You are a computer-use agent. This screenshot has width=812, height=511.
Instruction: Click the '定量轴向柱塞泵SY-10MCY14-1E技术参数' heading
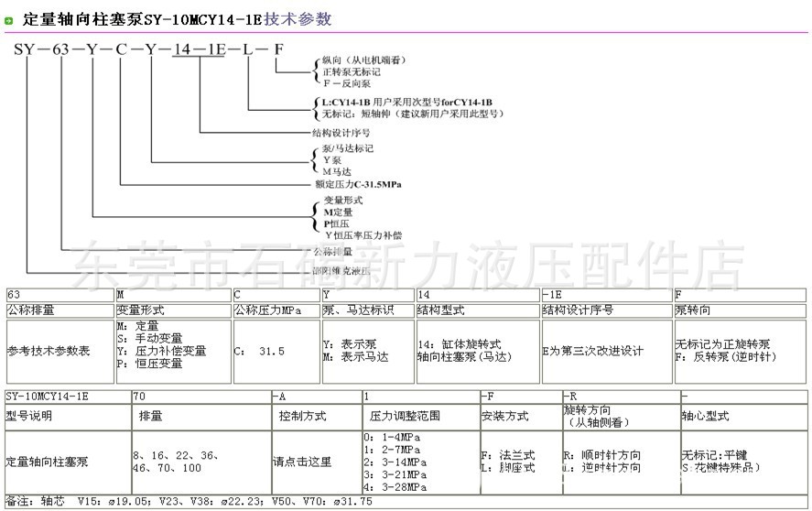coord(177,20)
